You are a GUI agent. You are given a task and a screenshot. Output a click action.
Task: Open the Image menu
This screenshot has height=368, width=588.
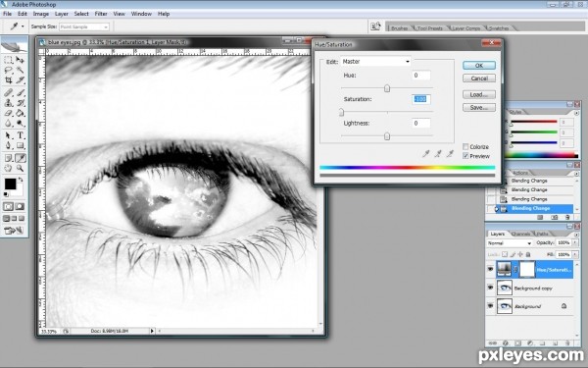(41, 14)
